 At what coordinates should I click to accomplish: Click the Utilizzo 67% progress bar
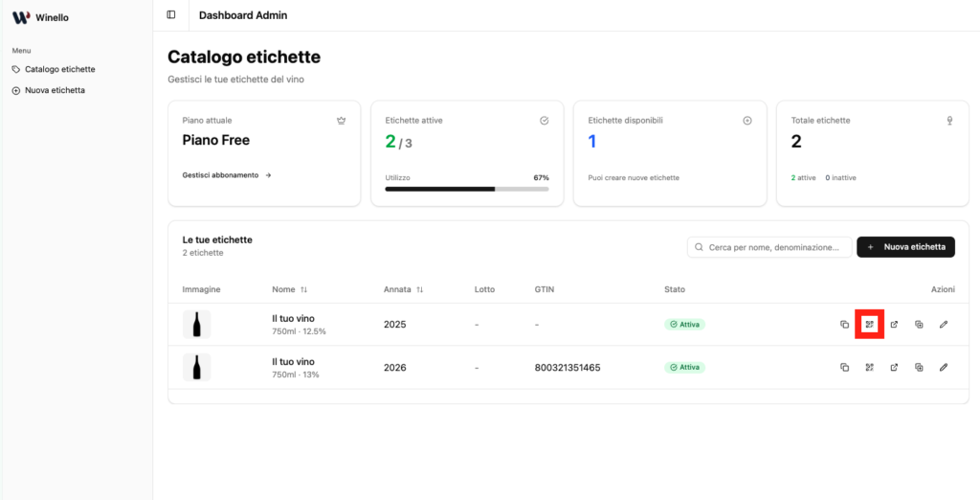pyautogui.click(x=467, y=189)
